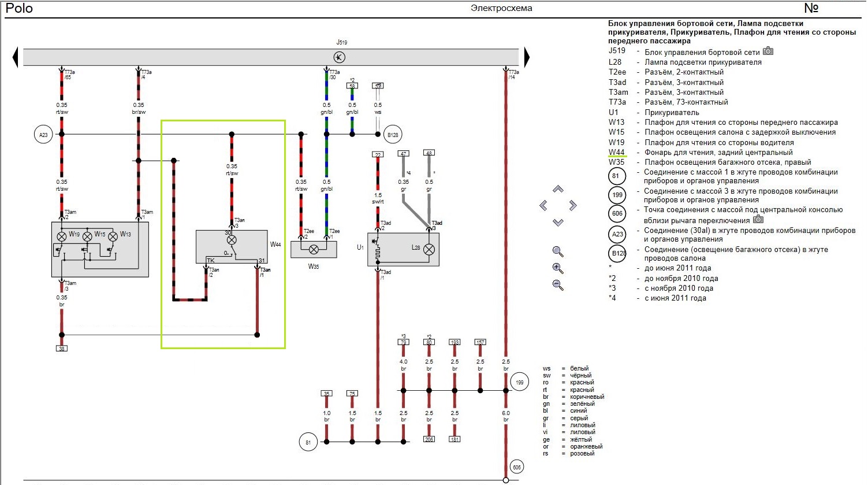Click the A23 connection circle in the diagram
Image resolution: width=868 pixels, height=485 pixels.
coord(43,135)
